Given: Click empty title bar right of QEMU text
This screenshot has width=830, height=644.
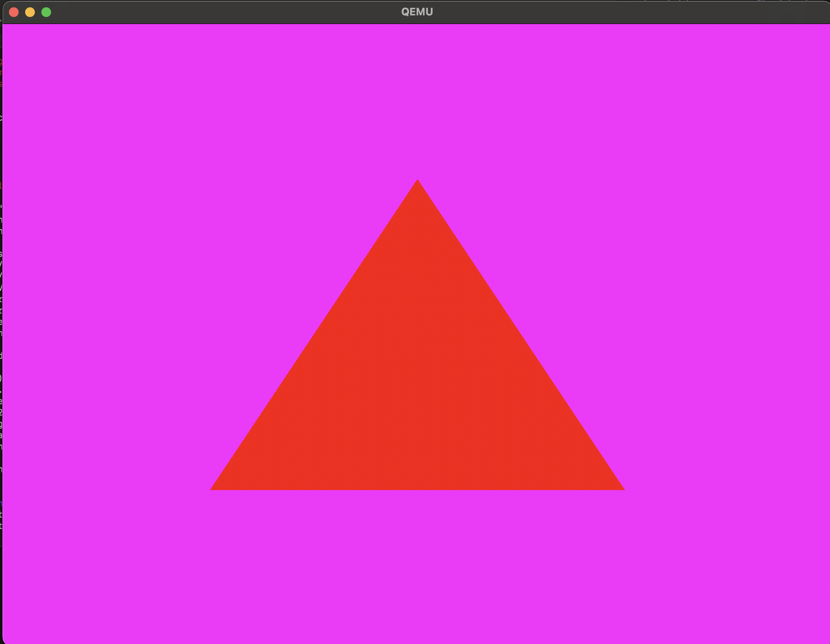Looking at the screenshot, I should point(608,12).
